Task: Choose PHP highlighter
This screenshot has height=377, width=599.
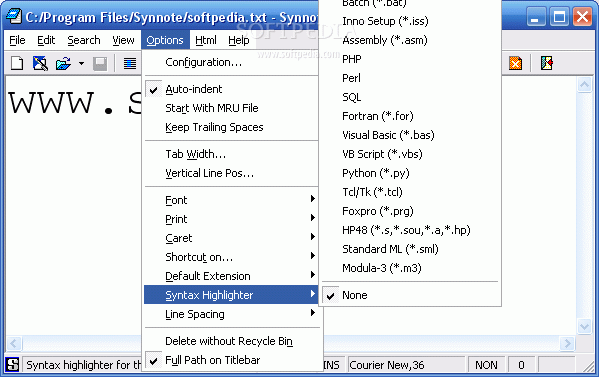Action: pyautogui.click(x=410, y=59)
